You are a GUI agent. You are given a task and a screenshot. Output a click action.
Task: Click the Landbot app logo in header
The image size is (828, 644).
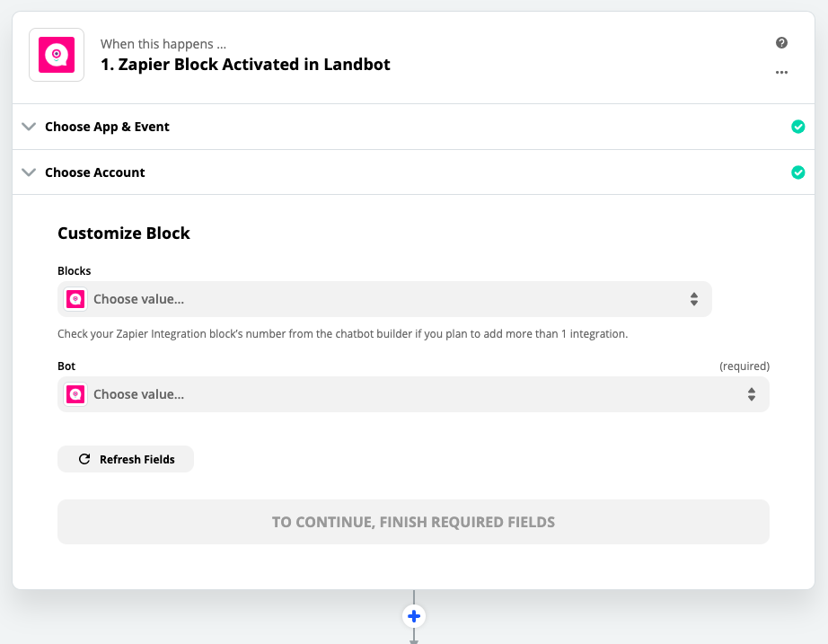pyautogui.click(x=57, y=55)
